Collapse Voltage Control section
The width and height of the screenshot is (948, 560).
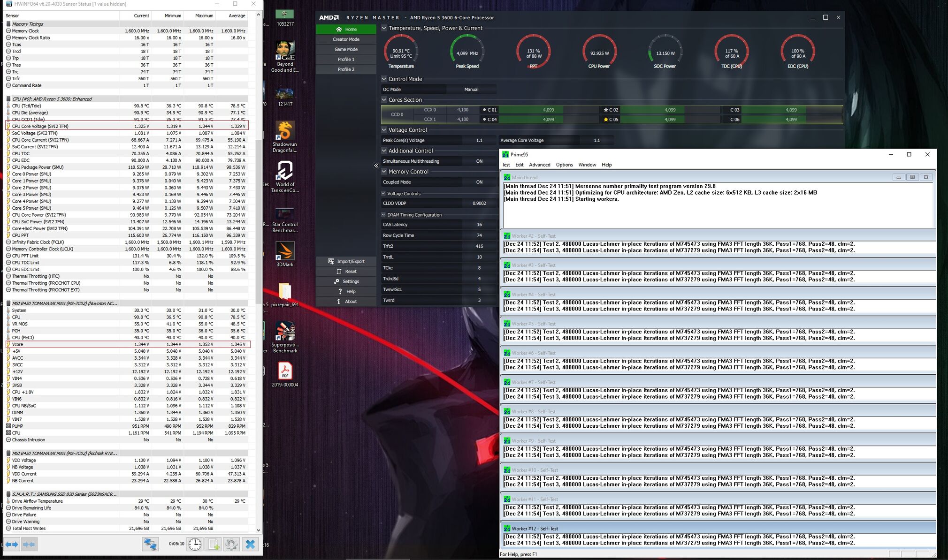[x=384, y=130]
